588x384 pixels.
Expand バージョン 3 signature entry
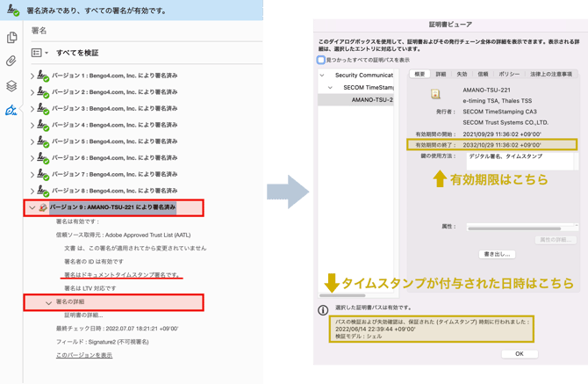[x=32, y=109]
